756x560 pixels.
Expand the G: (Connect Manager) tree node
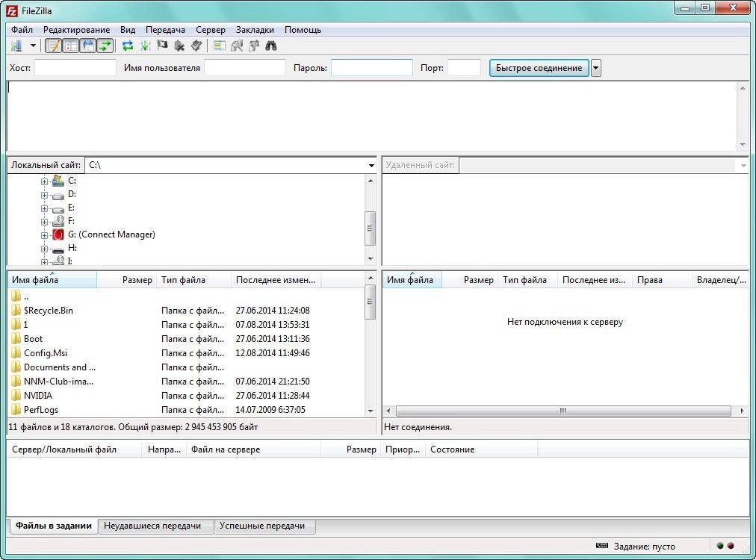pyautogui.click(x=44, y=236)
